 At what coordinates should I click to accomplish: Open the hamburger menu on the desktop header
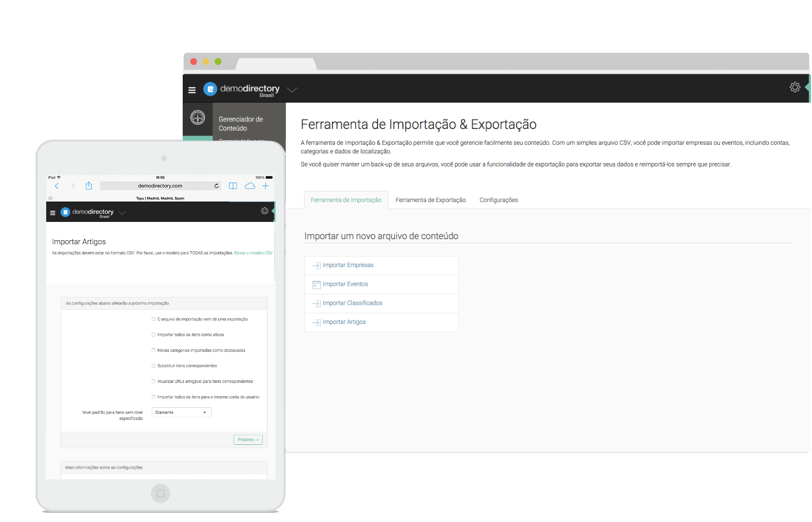192,89
